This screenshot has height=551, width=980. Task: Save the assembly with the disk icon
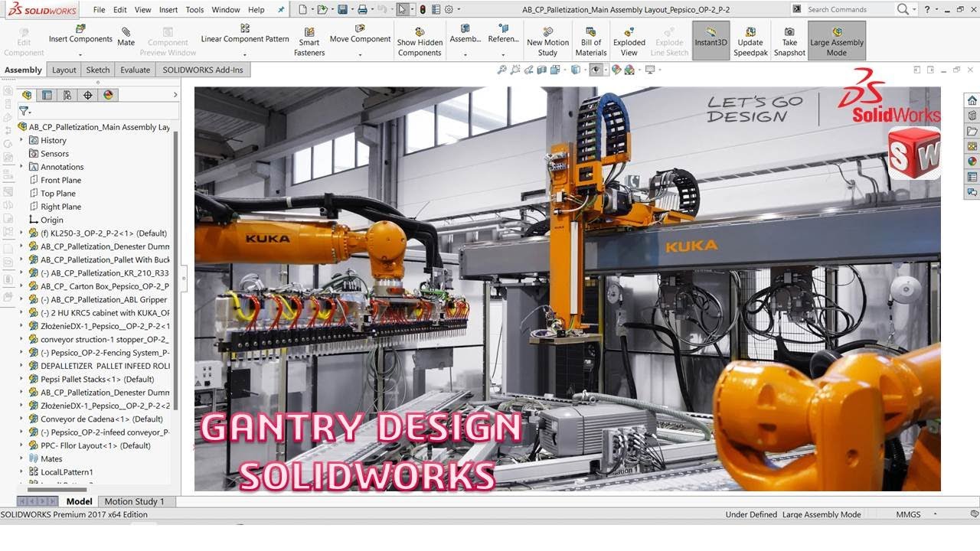[342, 10]
